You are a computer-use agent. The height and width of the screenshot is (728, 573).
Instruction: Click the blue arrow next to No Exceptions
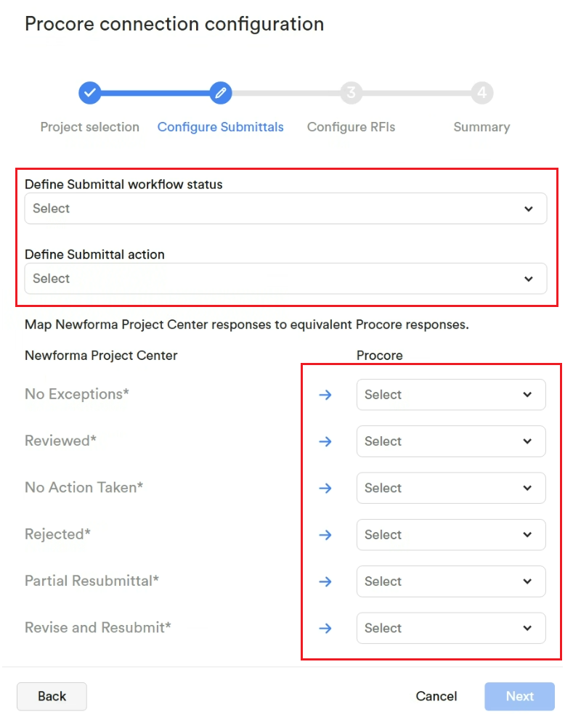click(x=325, y=395)
